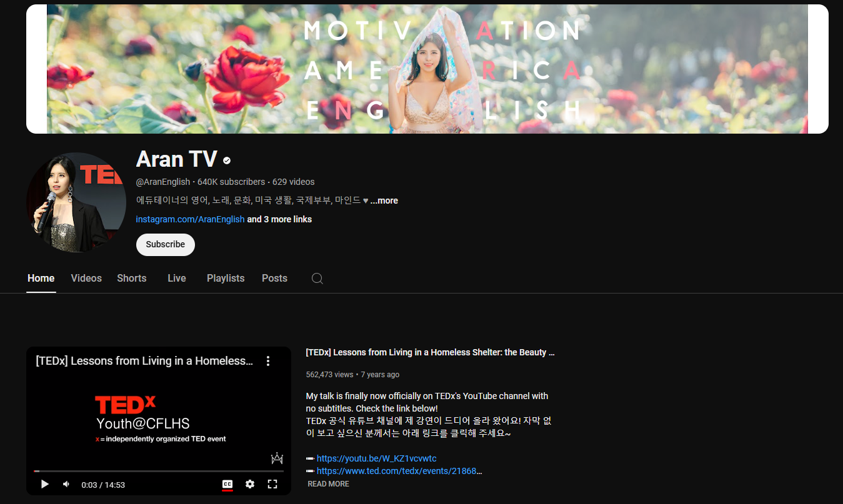Open the Posts tab
843x504 pixels.
274,279
